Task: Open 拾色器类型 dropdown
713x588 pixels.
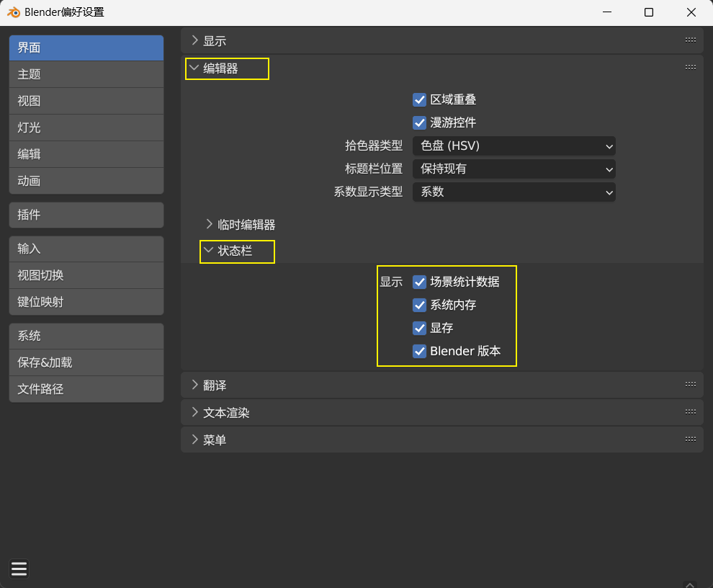Action: click(x=514, y=146)
